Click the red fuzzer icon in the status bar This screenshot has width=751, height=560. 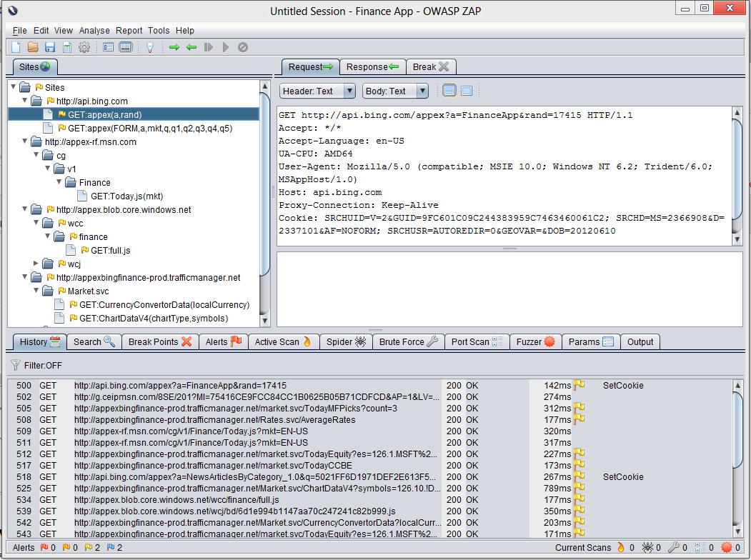(727, 547)
